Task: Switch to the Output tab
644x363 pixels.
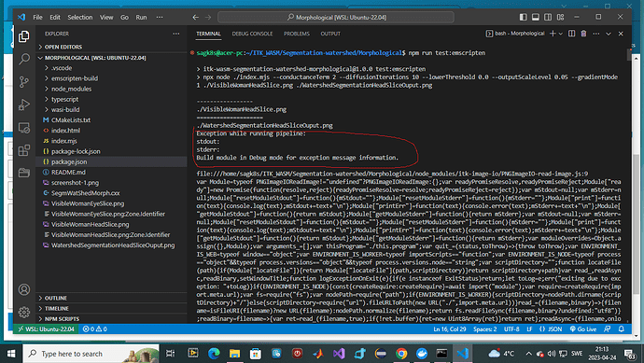Action: click(330, 34)
